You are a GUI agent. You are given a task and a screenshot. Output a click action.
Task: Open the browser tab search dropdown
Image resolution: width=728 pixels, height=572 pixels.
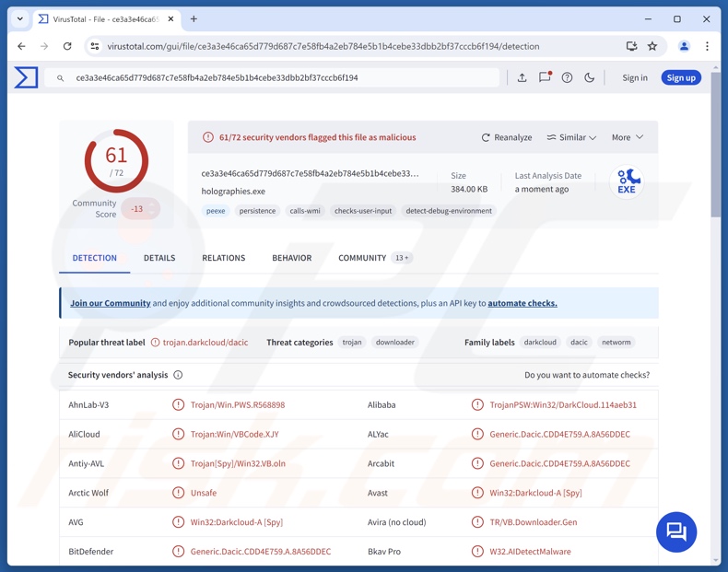pos(19,18)
